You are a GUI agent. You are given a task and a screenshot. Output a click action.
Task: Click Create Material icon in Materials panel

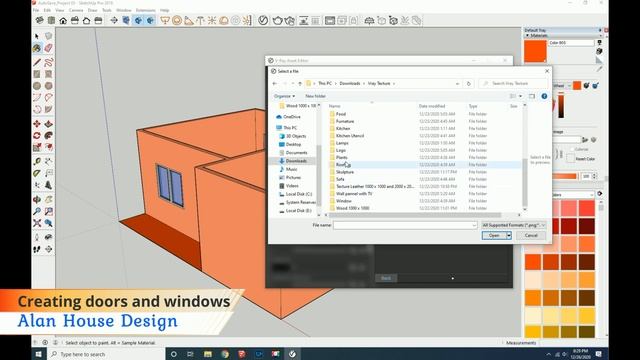coord(599,51)
